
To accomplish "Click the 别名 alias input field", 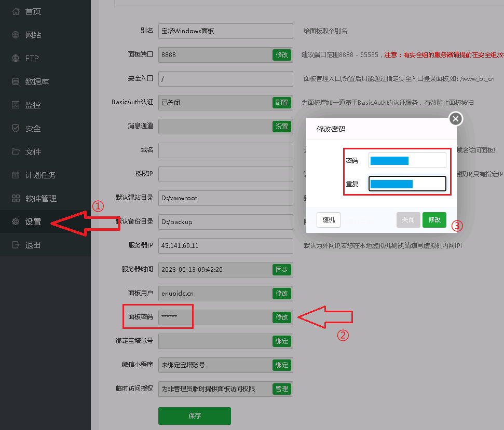I will 225,31.
